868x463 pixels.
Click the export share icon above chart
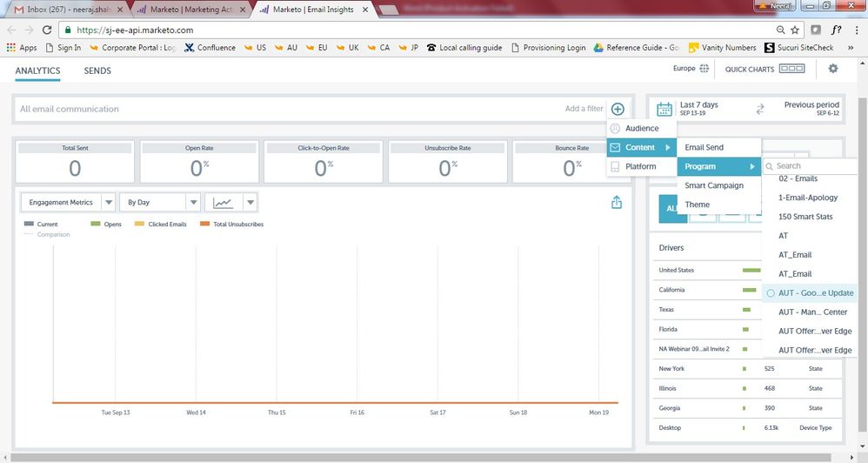[617, 202]
